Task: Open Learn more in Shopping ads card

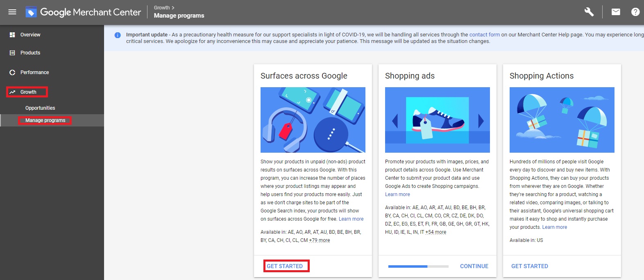Action: tap(397, 194)
